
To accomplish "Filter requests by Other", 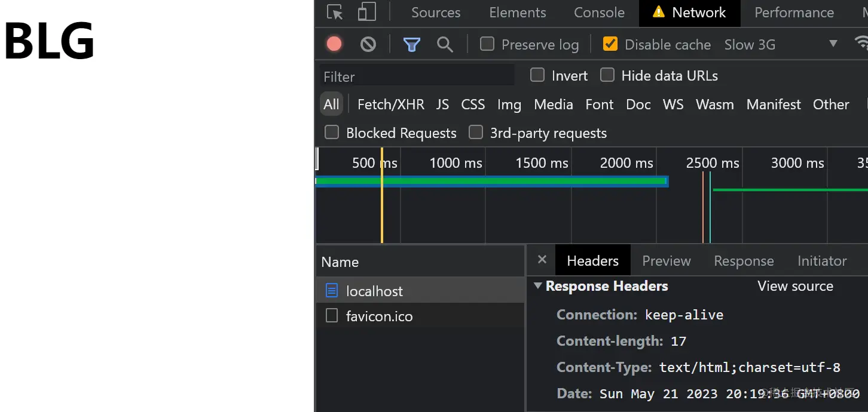I will coord(831,104).
